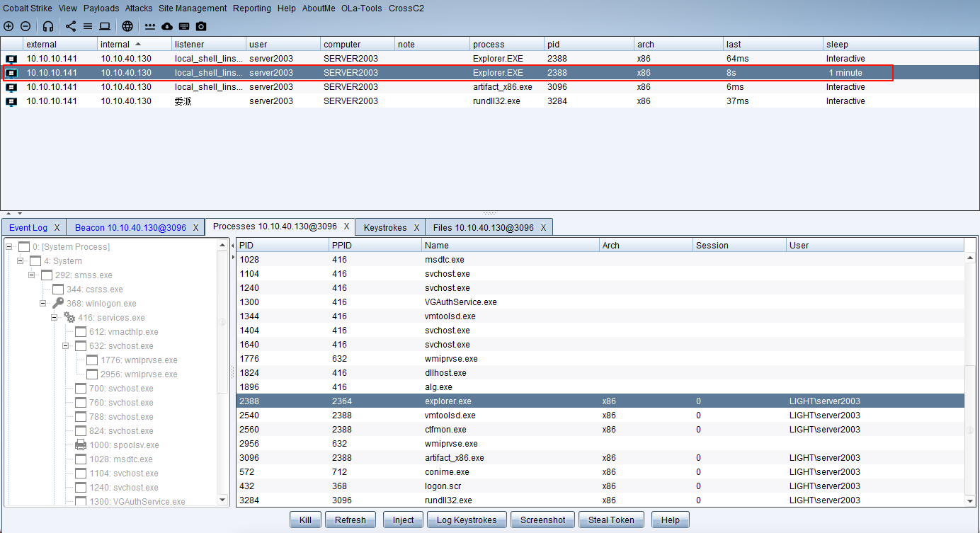Collapse the 368: winlogon.exe node
This screenshot has width=980, height=533.
coord(43,303)
